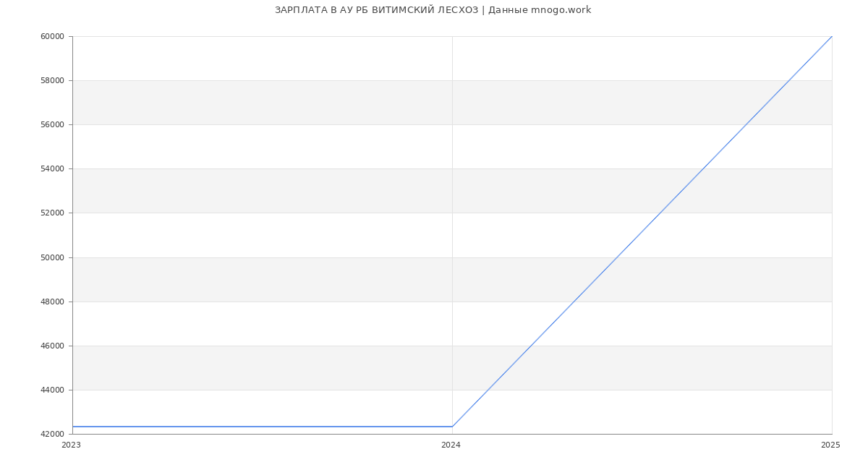Viewport: 868px width, 470px height.
Task: Click the 48000 y-axis label
Action: click(x=52, y=302)
